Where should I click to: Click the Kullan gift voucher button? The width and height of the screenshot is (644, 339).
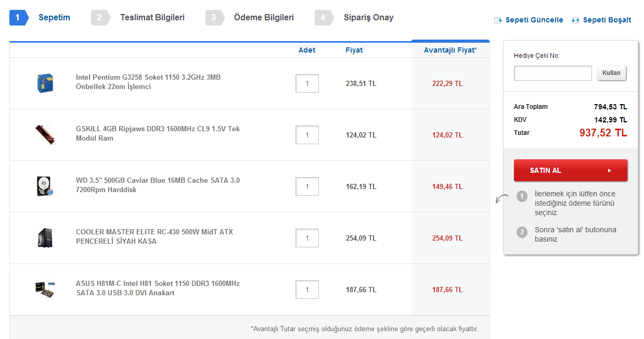[611, 73]
